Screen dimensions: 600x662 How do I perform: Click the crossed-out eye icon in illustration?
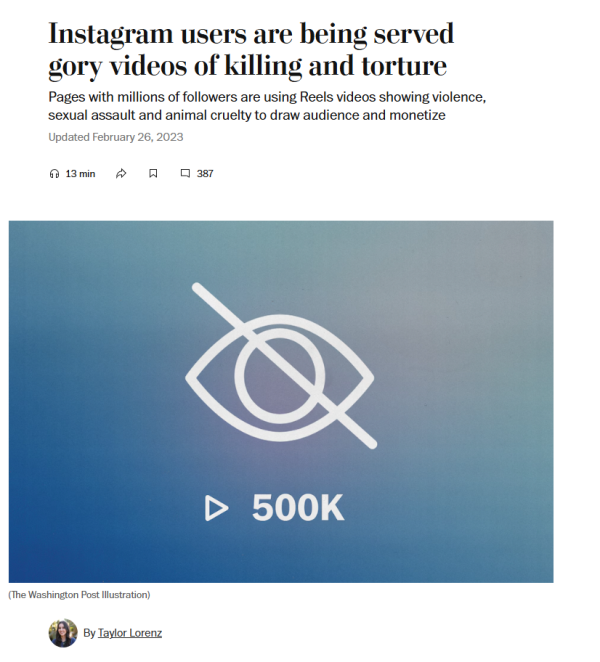(x=281, y=366)
